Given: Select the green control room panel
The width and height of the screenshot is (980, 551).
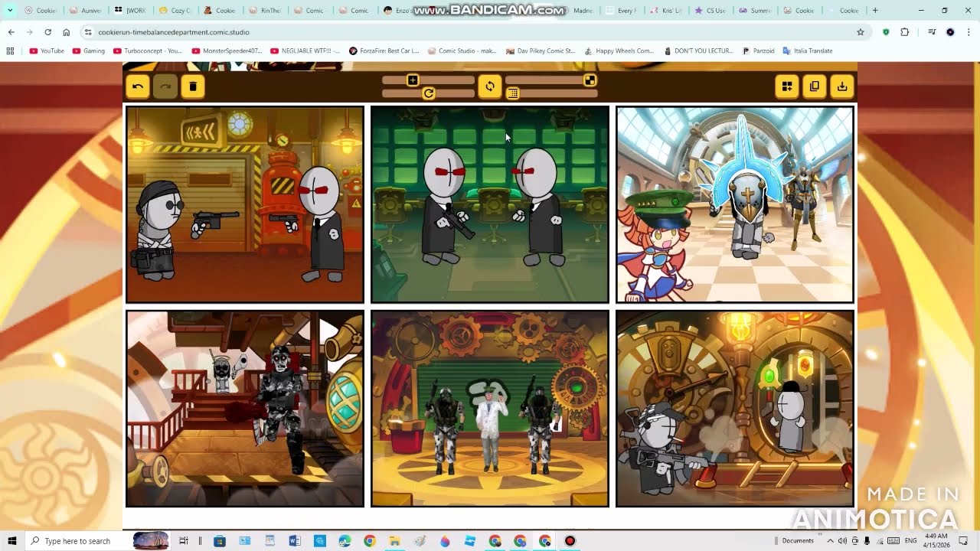Looking at the screenshot, I should click(x=490, y=205).
